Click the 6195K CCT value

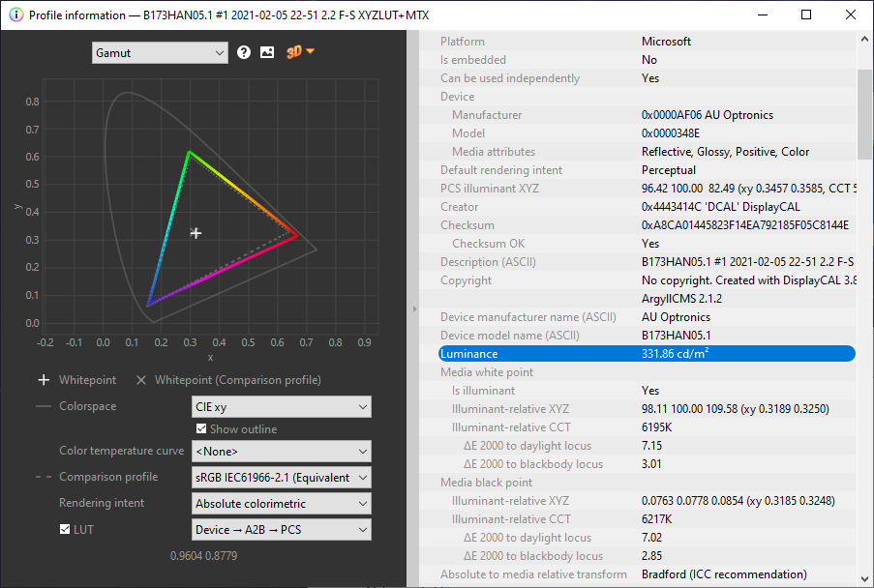656,427
